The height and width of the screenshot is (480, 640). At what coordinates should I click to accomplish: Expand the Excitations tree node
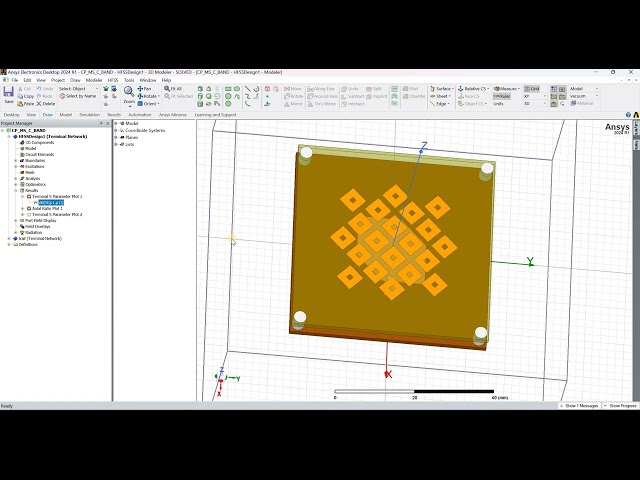point(16,167)
